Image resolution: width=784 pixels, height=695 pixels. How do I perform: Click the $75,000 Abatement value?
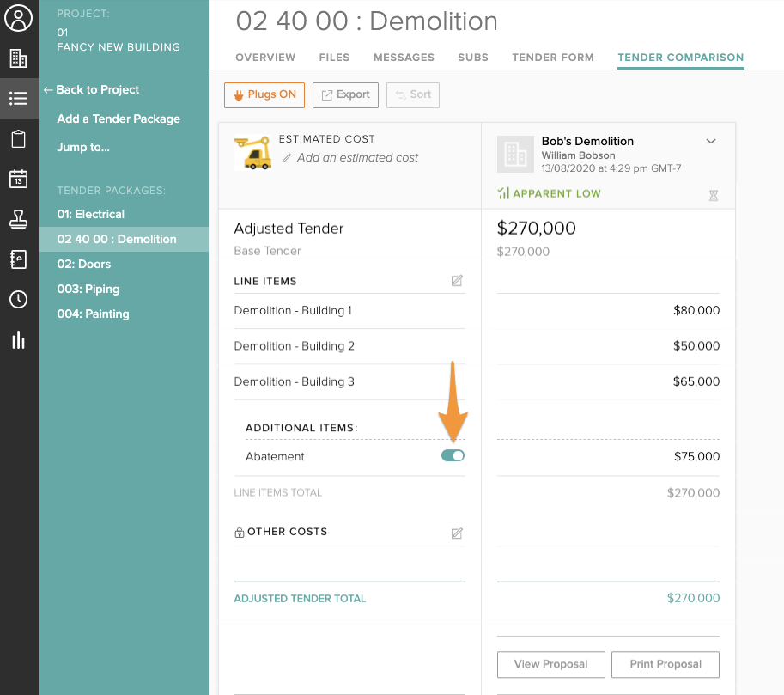click(x=697, y=456)
